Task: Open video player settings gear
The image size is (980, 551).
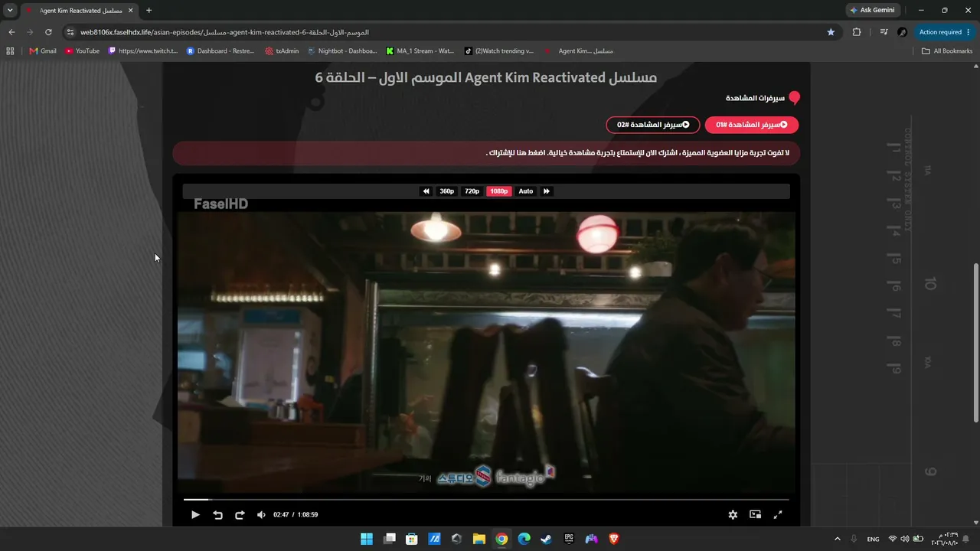Action: click(733, 515)
